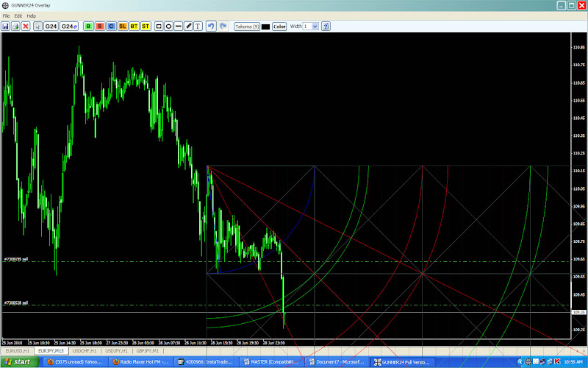Toggle the red S marker button
The width and height of the screenshot is (588, 368).
coord(100,26)
